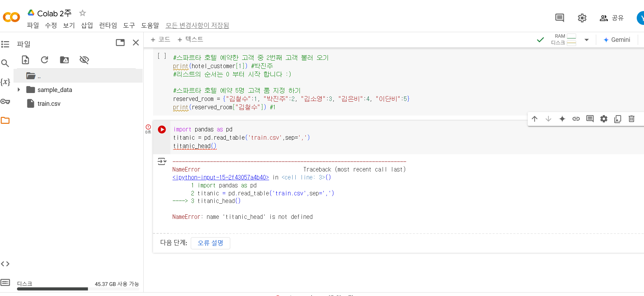Image resolution: width=644 pixels, height=296 pixels.
Task: Open the 도움말 menu
Action: [150, 25]
